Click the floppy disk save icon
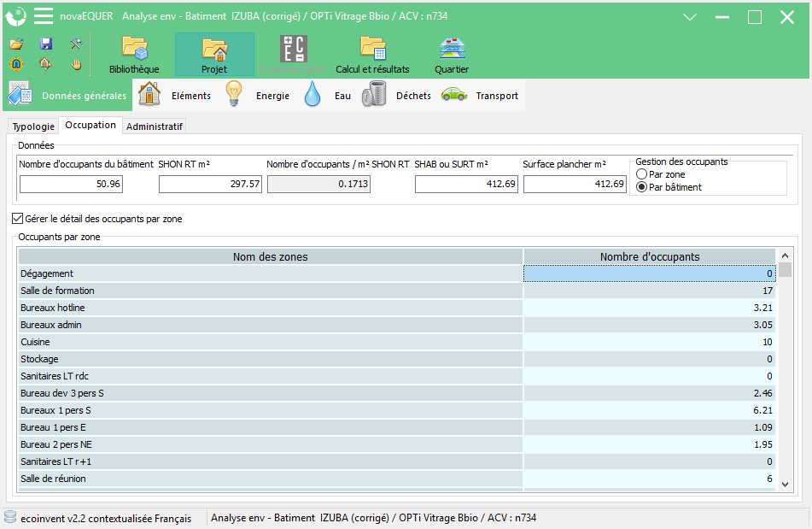 (x=46, y=44)
